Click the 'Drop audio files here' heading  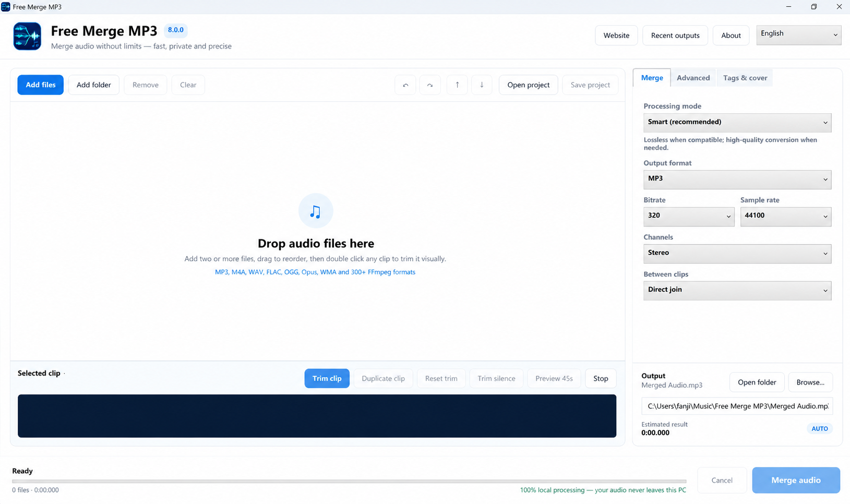[x=316, y=244]
